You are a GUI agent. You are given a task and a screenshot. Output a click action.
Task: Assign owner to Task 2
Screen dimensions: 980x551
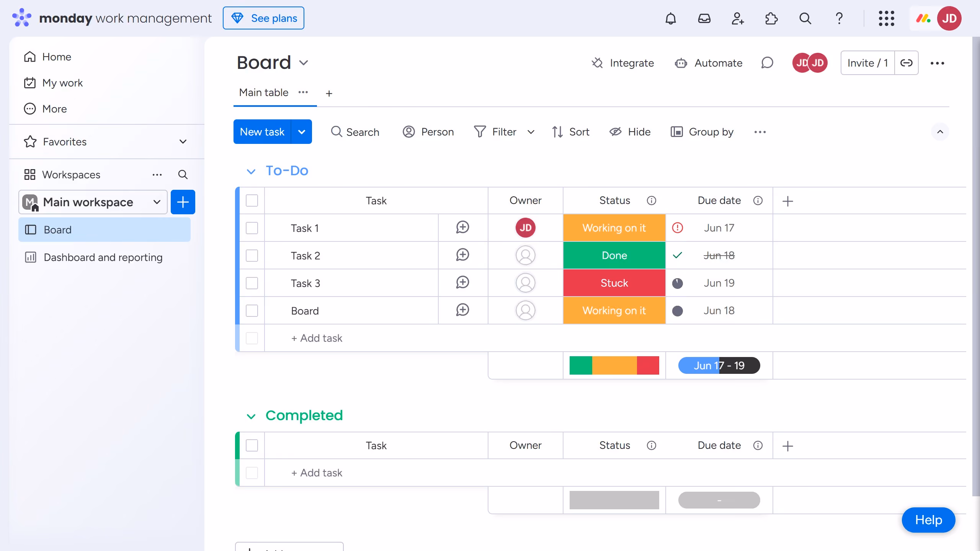pos(525,255)
